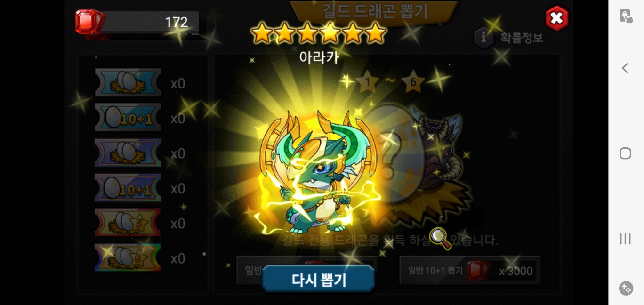
Task: Click the magnifying glass preview icon
Action: click(441, 238)
